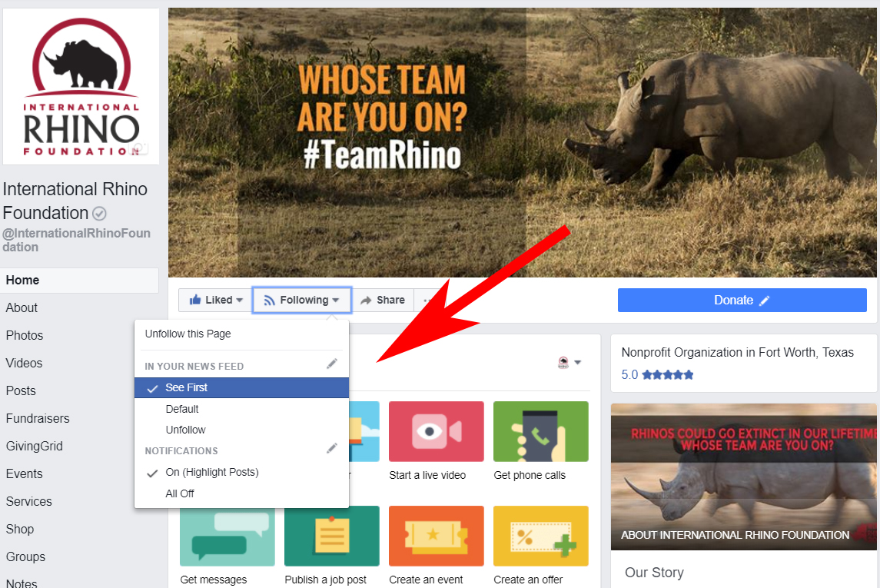Select Default news feed option
Viewport: 880px width, 588px height.
pyautogui.click(x=241, y=409)
